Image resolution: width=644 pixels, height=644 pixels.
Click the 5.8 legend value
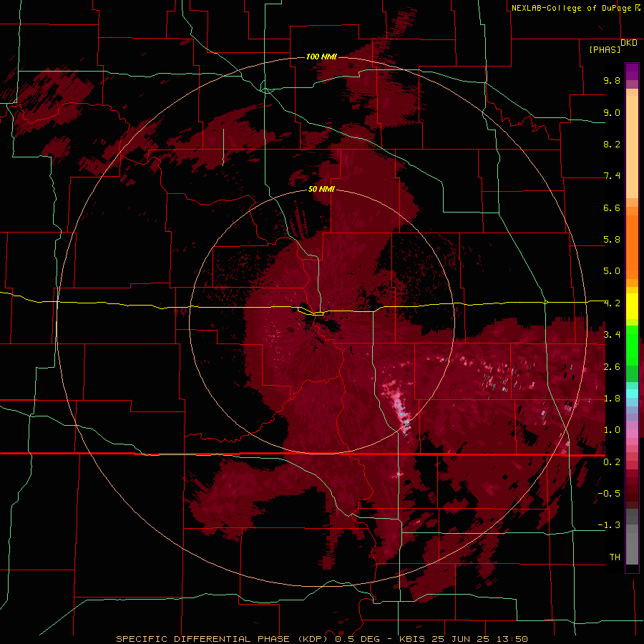612,240
